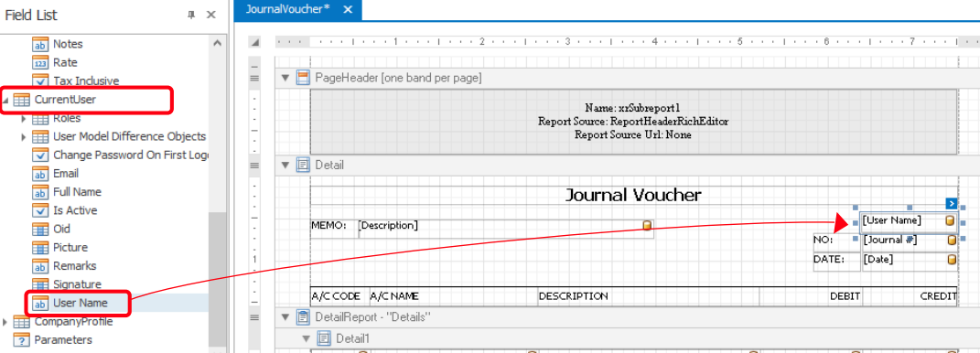Click the Remarks field icon
Viewport: 980px width, 353px height.
click(x=40, y=266)
